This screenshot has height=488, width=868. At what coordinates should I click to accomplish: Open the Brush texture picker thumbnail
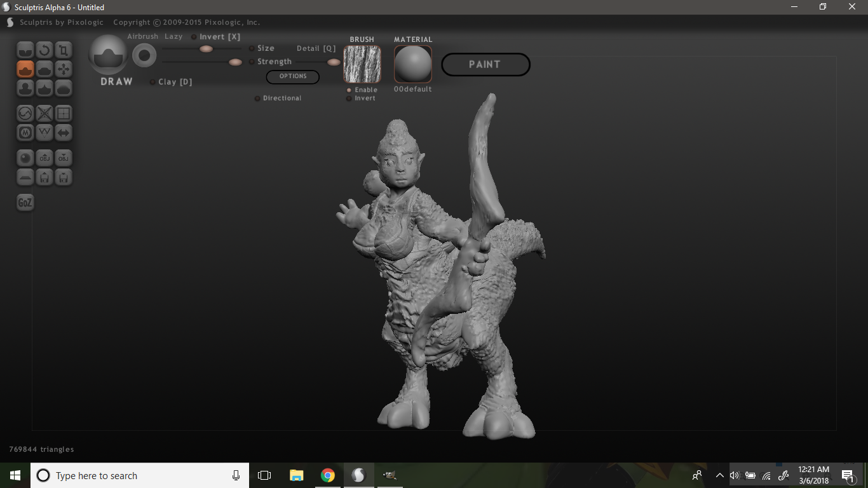362,64
